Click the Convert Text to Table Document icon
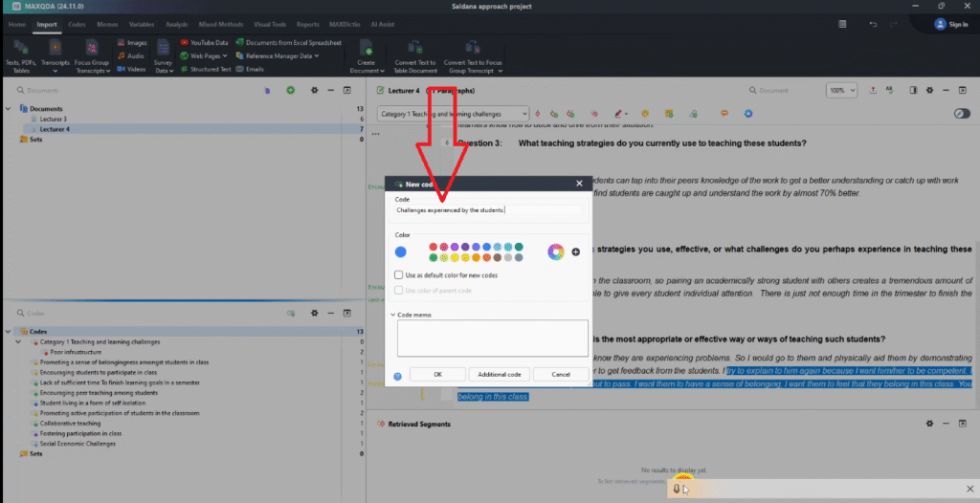 415,48
